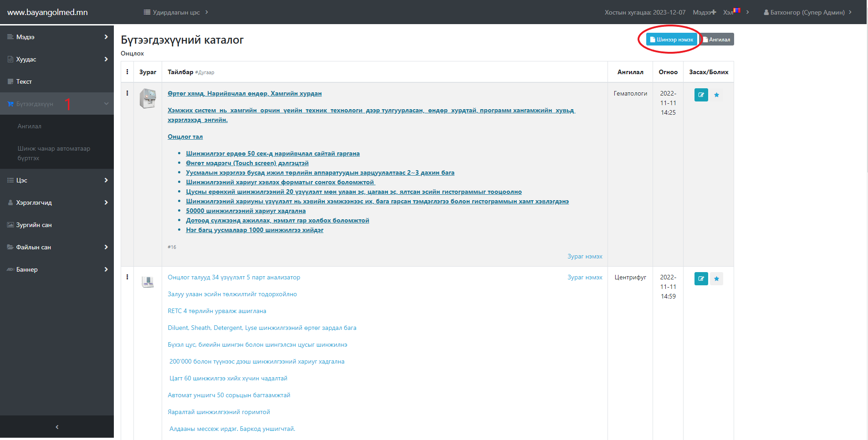Click Зураг нэмэх link in first product
Viewport: 868px width, 440px height.
(x=584, y=257)
